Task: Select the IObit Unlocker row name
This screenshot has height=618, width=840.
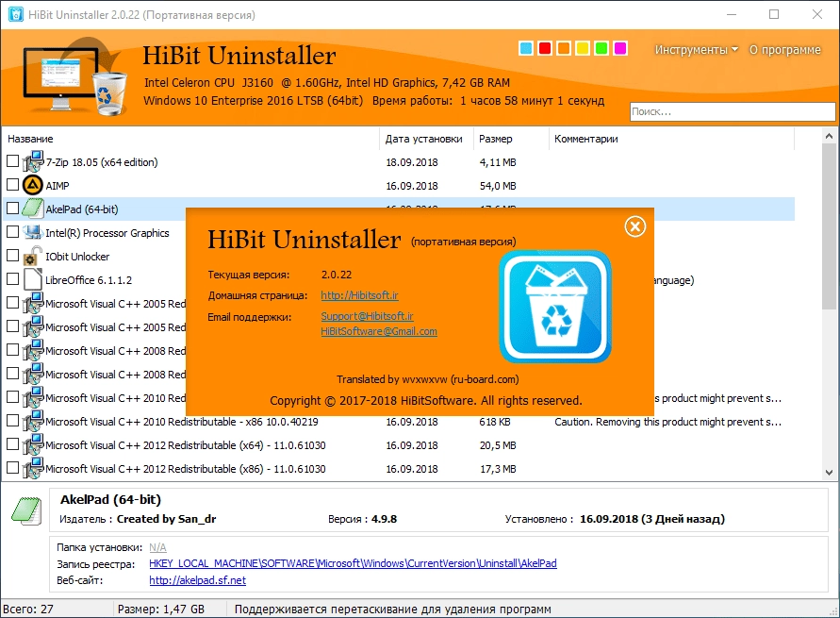Action: pyautogui.click(x=77, y=257)
